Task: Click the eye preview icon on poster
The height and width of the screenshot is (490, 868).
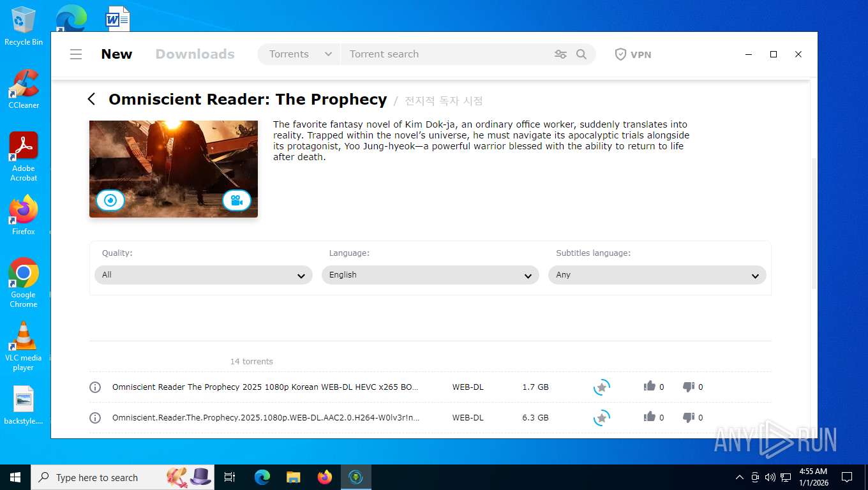Action: pyautogui.click(x=110, y=200)
